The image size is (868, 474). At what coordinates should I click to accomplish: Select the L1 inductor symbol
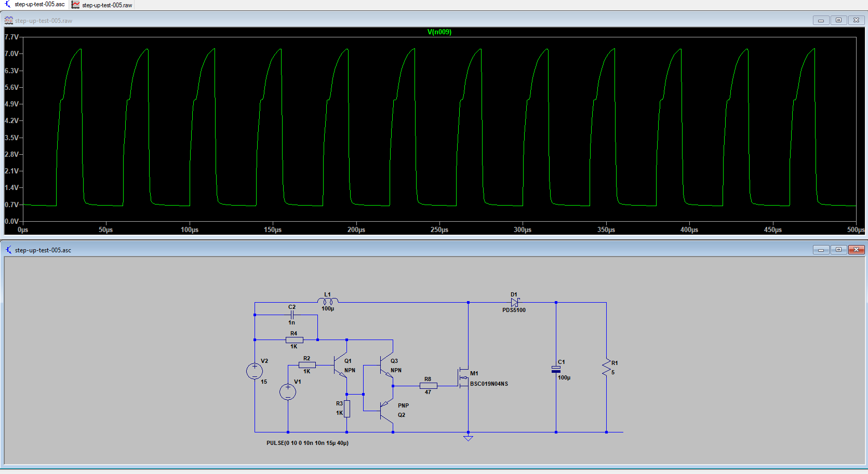[x=328, y=301]
